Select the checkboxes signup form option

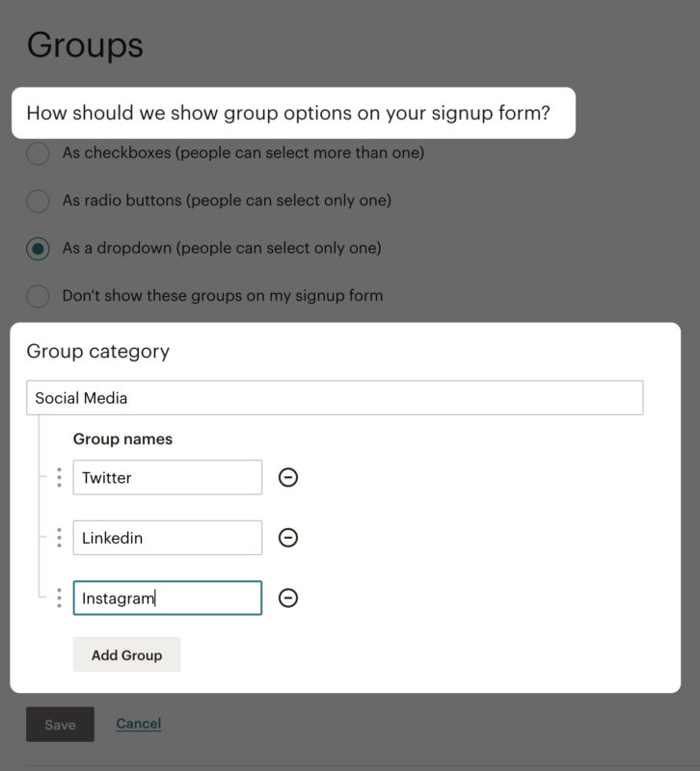pyautogui.click(x=38, y=152)
